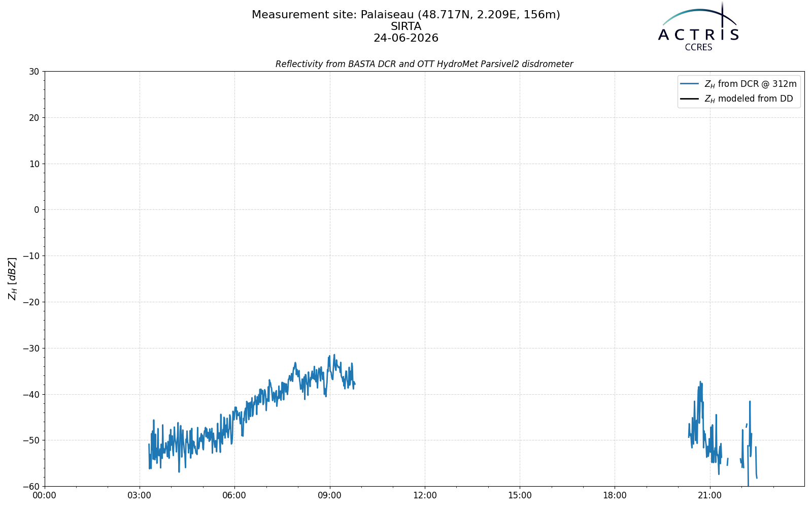Click the x-axis time label 12:00
Screen dimensions: 812x508
click(x=425, y=496)
